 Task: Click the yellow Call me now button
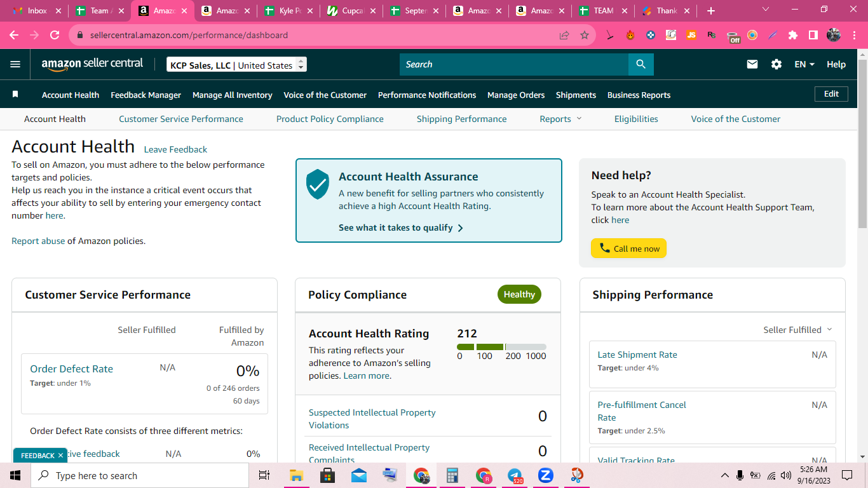pyautogui.click(x=628, y=248)
